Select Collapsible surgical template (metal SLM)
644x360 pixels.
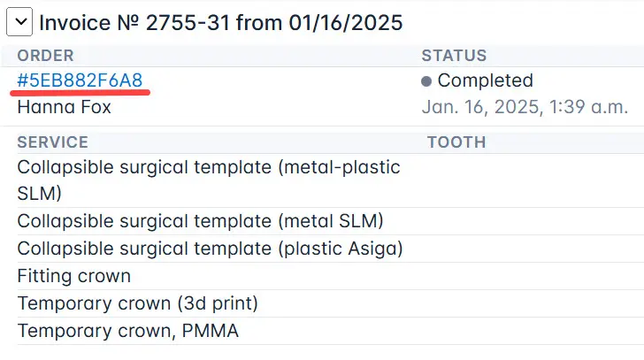[x=200, y=220]
